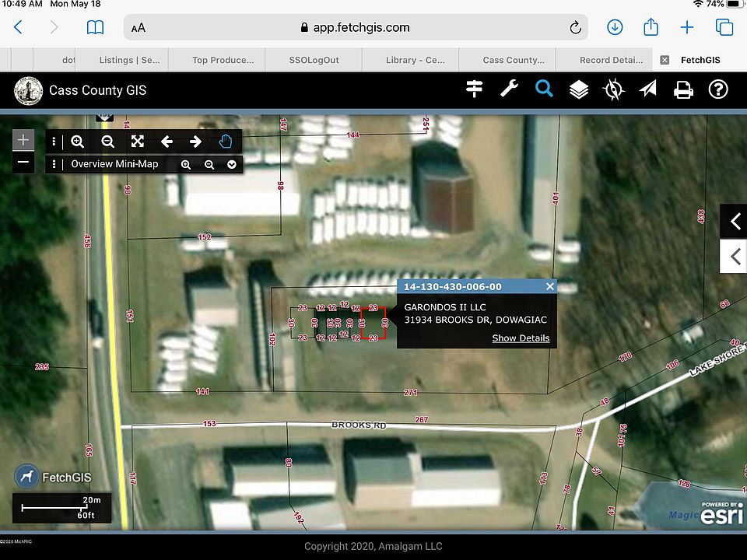Viewport: 747px width, 560px height.
Task: Select the zoom-in magnifier tool
Action: (78, 142)
